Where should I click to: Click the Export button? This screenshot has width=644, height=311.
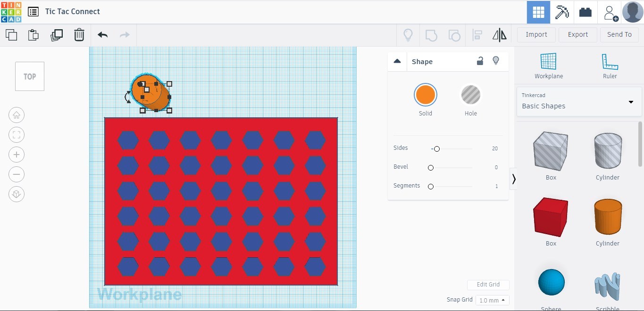pyautogui.click(x=577, y=34)
